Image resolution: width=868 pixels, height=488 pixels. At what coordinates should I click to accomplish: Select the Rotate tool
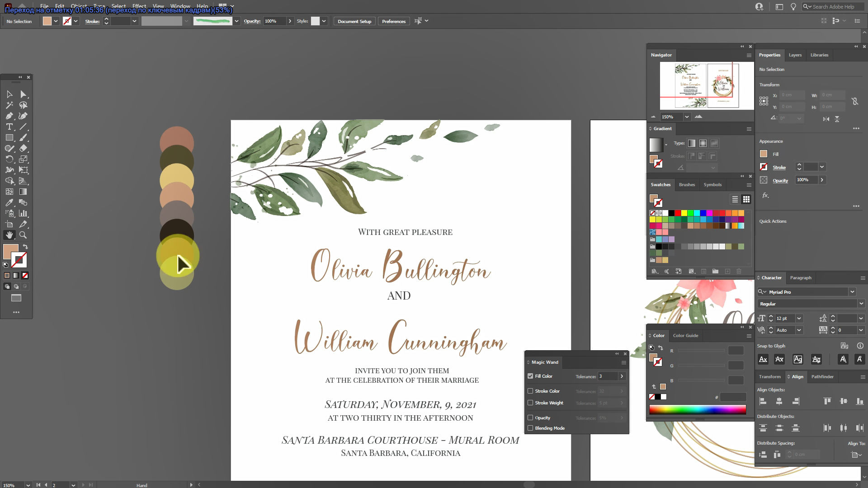coord(9,160)
